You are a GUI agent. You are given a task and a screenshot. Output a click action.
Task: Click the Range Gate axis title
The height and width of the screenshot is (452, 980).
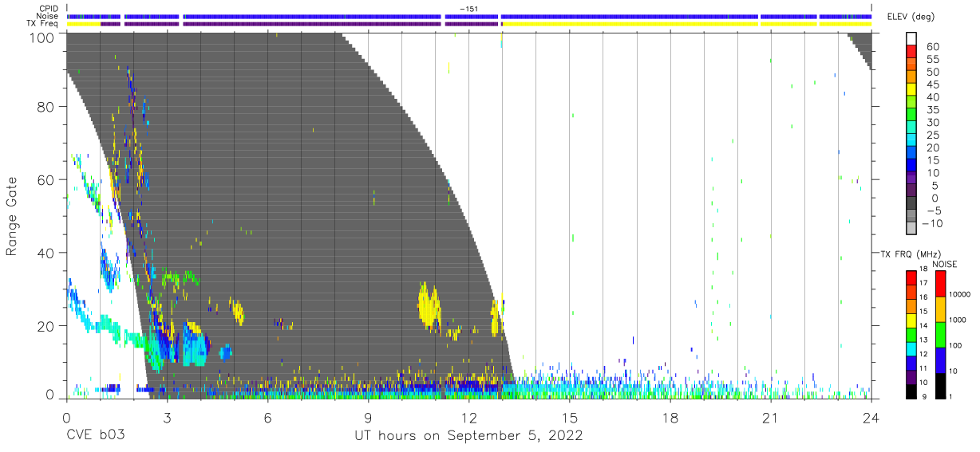13,216
